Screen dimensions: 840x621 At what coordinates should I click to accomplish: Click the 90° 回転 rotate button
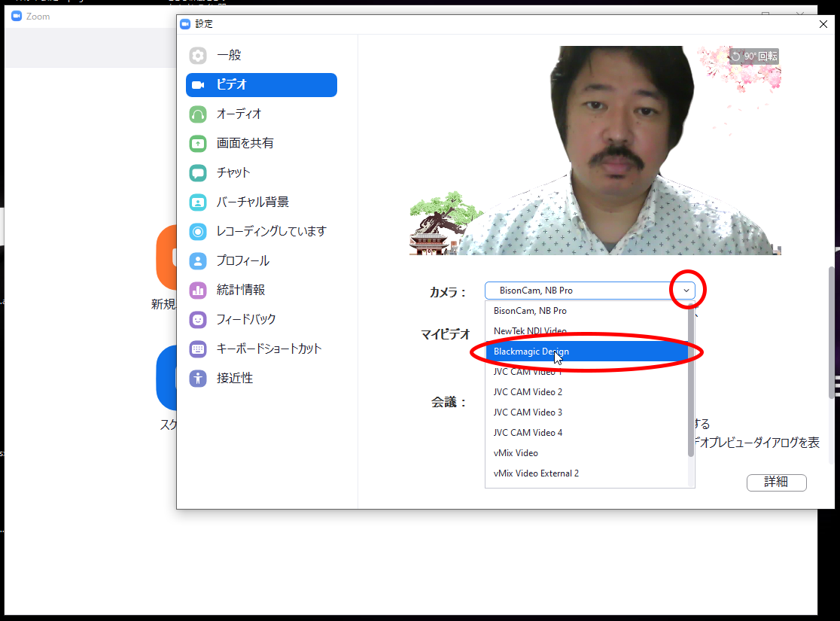coord(754,56)
